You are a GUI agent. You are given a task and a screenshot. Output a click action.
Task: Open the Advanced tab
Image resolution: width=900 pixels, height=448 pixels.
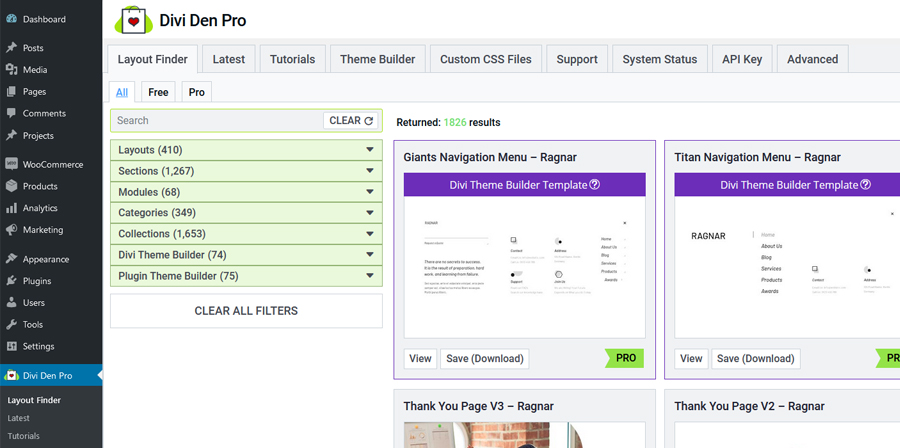pyautogui.click(x=813, y=59)
